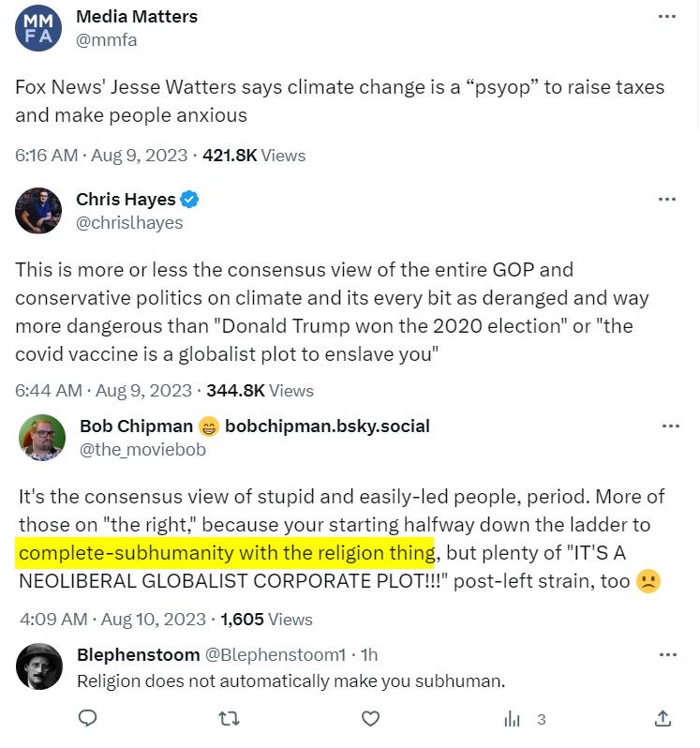The height and width of the screenshot is (748, 700).
Task: Open more options on Media Matters tweet
Action: tap(666, 17)
